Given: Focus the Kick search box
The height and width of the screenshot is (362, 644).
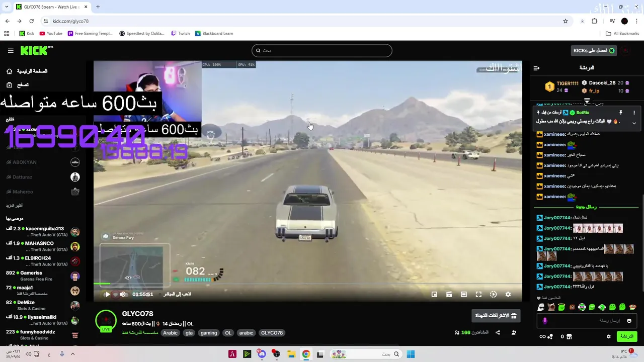Looking at the screenshot, I should point(321,51).
